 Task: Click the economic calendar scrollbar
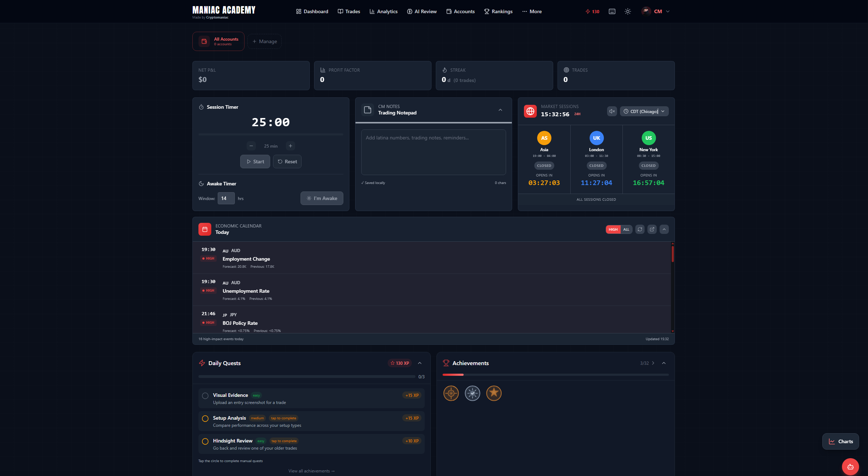coord(672,254)
